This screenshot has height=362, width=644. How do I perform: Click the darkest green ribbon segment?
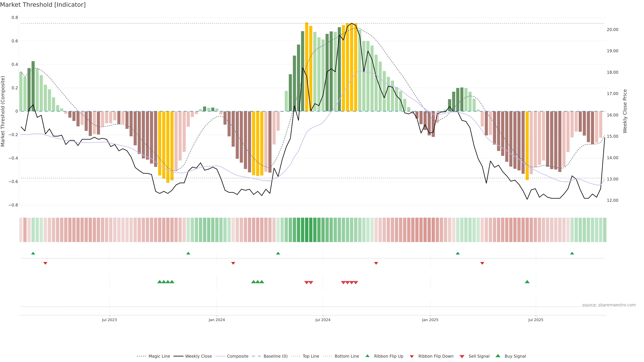307,230
